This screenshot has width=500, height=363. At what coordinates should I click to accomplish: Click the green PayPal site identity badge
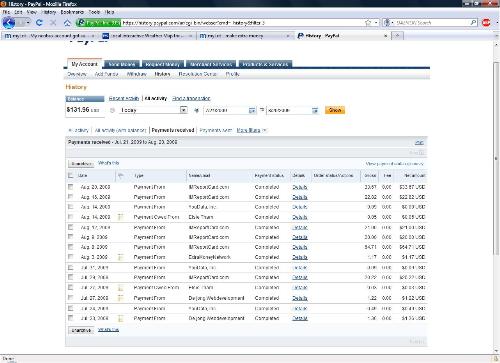coord(98,23)
